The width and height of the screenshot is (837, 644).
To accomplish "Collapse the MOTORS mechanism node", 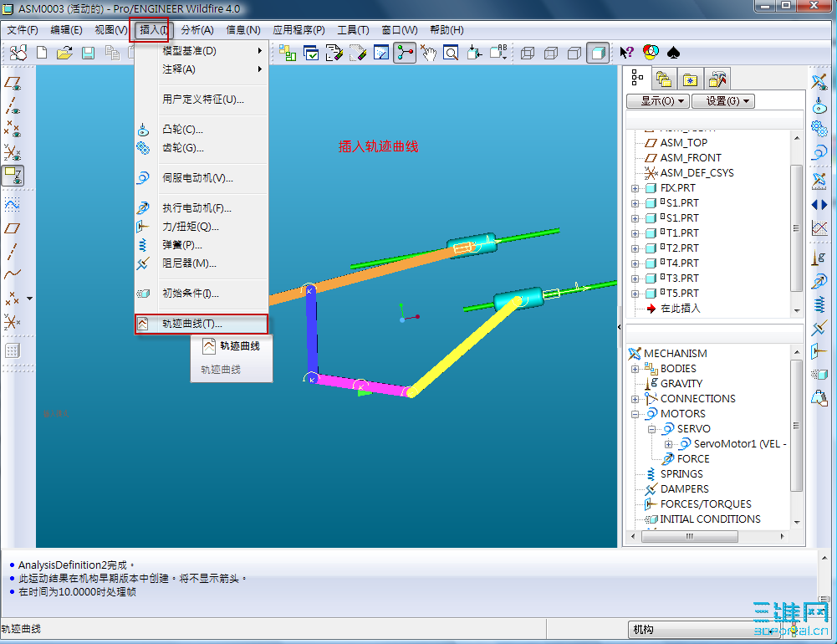I will [x=635, y=414].
